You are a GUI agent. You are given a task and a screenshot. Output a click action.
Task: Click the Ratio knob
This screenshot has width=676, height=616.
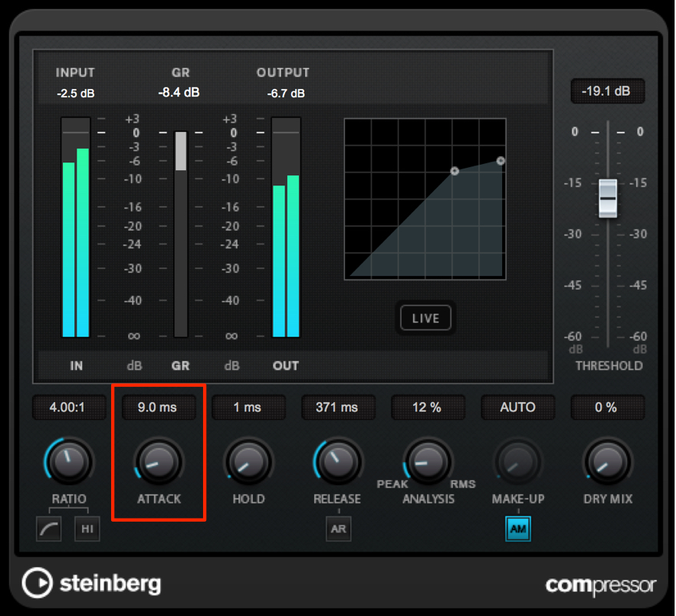69,462
